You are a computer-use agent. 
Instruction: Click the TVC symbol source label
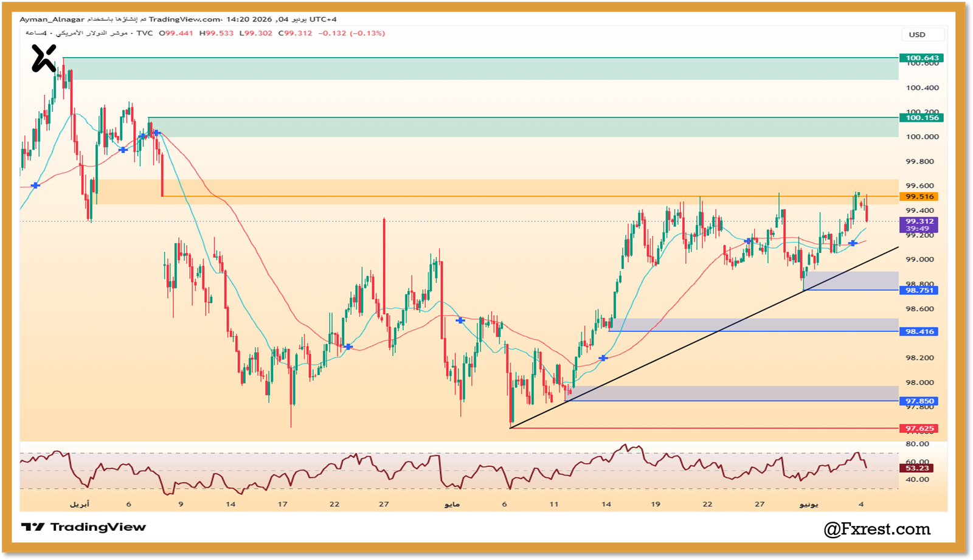click(x=145, y=33)
